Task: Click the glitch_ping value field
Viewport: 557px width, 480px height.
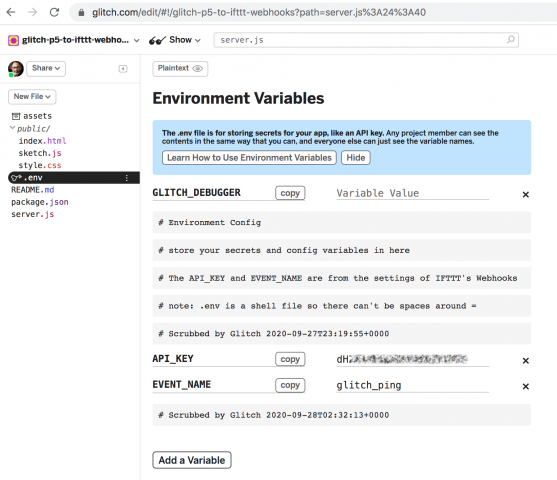Action: [412, 385]
